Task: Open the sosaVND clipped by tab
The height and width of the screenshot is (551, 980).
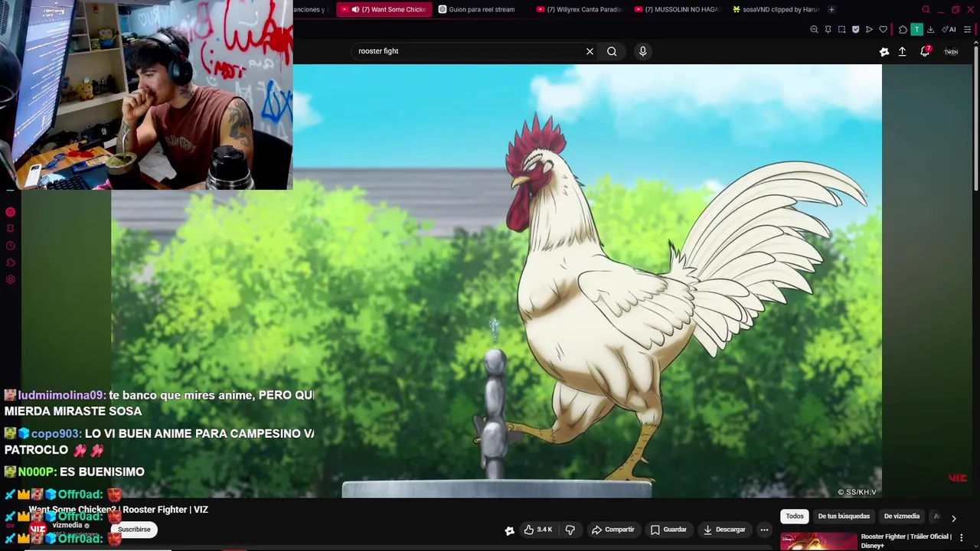Action: click(776, 9)
